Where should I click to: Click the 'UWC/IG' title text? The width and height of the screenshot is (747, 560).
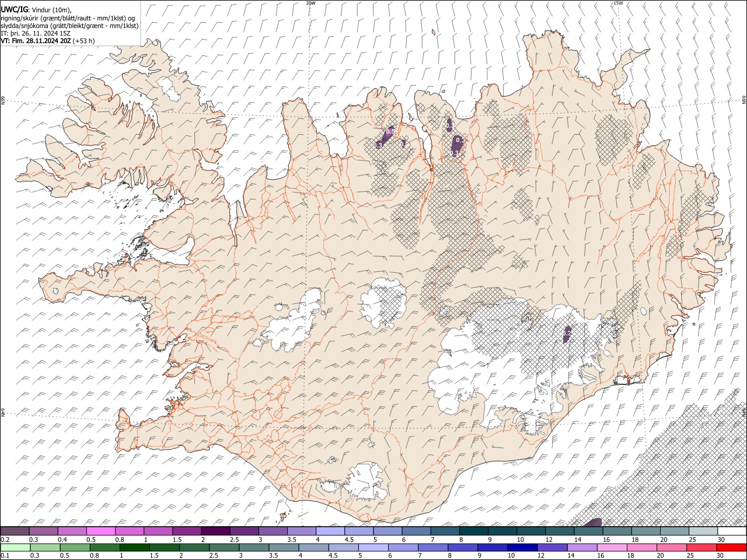tap(14, 10)
